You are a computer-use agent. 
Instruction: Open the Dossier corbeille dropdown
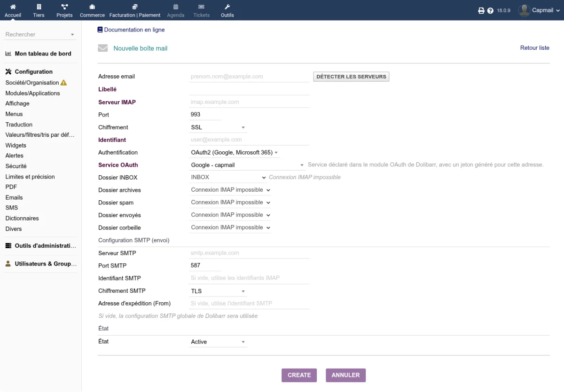pyautogui.click(x=230, y=227)
